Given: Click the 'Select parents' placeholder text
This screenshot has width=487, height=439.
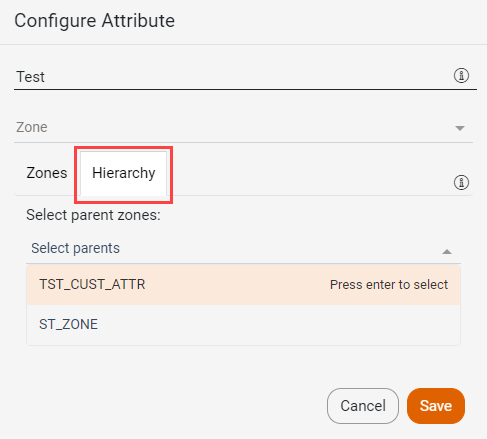Looking at the screenshot, I should click(75, 248).
